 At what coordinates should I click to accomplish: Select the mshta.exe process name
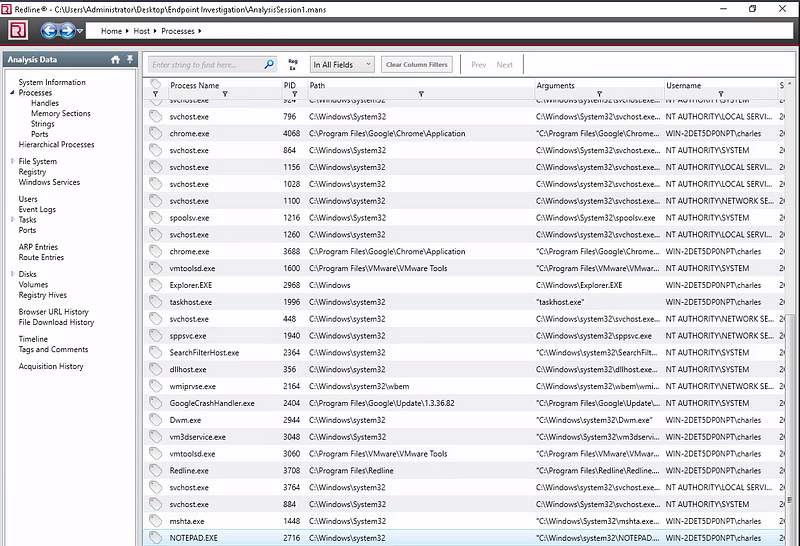click(x=187, y=521)
